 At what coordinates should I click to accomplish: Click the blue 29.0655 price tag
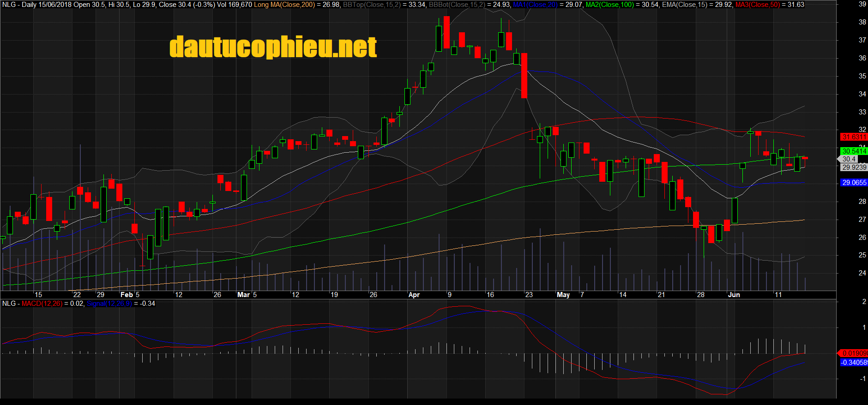pyautogui.click(x=853, y=183)
